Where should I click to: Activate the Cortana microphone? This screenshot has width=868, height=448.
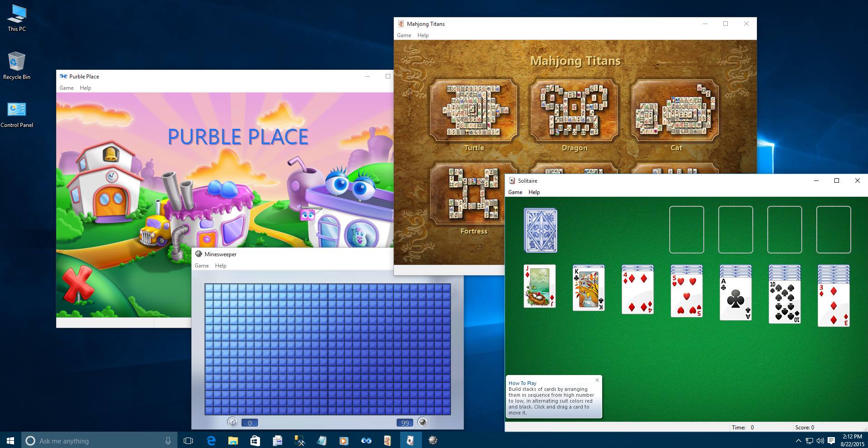(168, 440)
